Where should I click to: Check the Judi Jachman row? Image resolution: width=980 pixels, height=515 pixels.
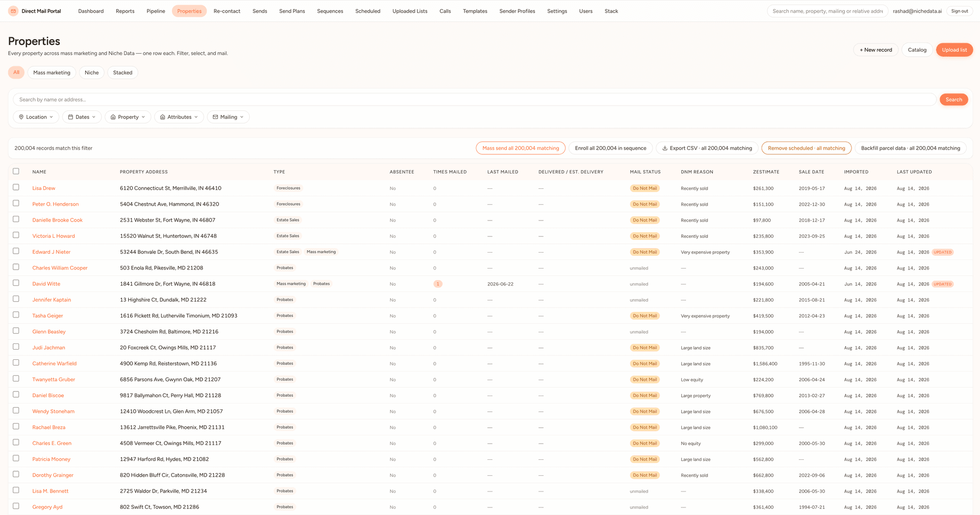[16, 347]
